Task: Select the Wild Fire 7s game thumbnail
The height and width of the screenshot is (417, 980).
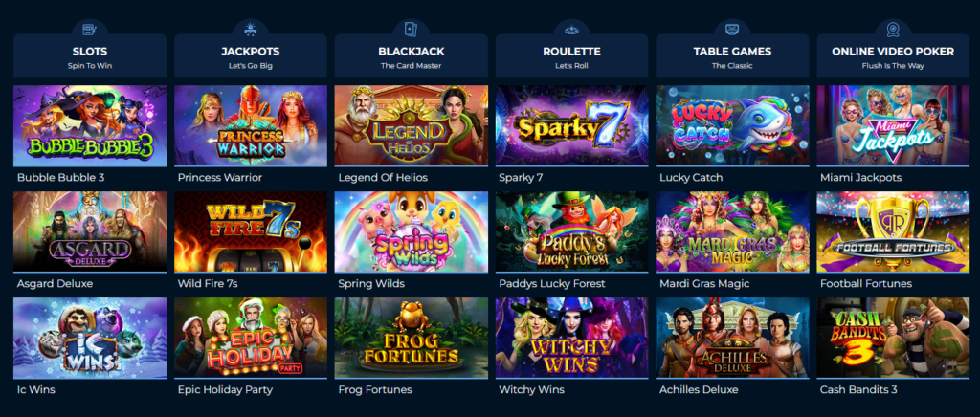Action: [251, 231]
